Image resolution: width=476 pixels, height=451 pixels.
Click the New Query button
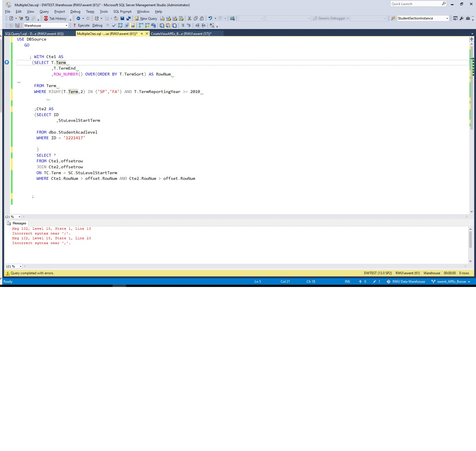coord(146,19)
